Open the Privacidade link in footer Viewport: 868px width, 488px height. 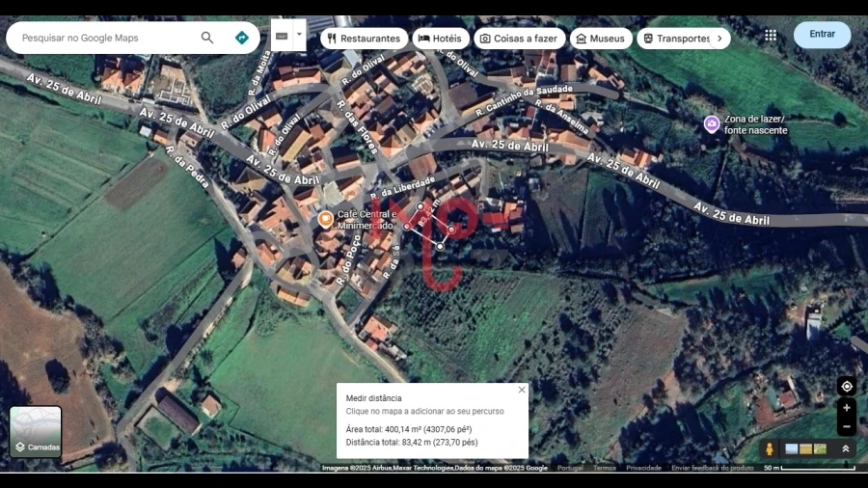(643, 468)
